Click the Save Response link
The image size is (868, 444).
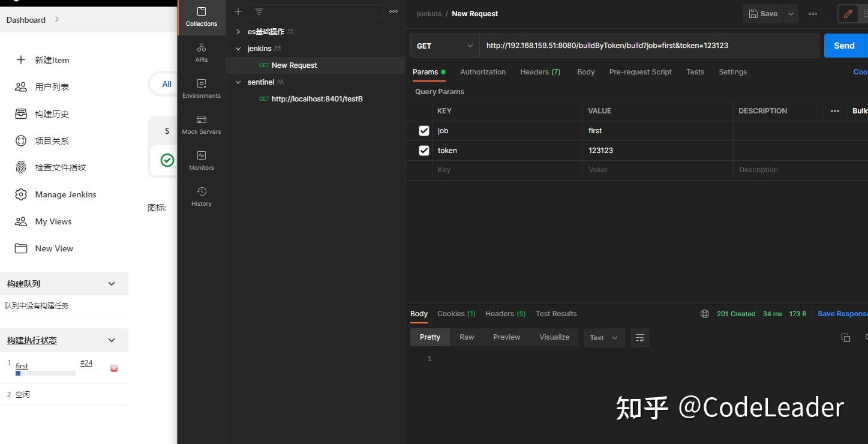tap(842, 313)
